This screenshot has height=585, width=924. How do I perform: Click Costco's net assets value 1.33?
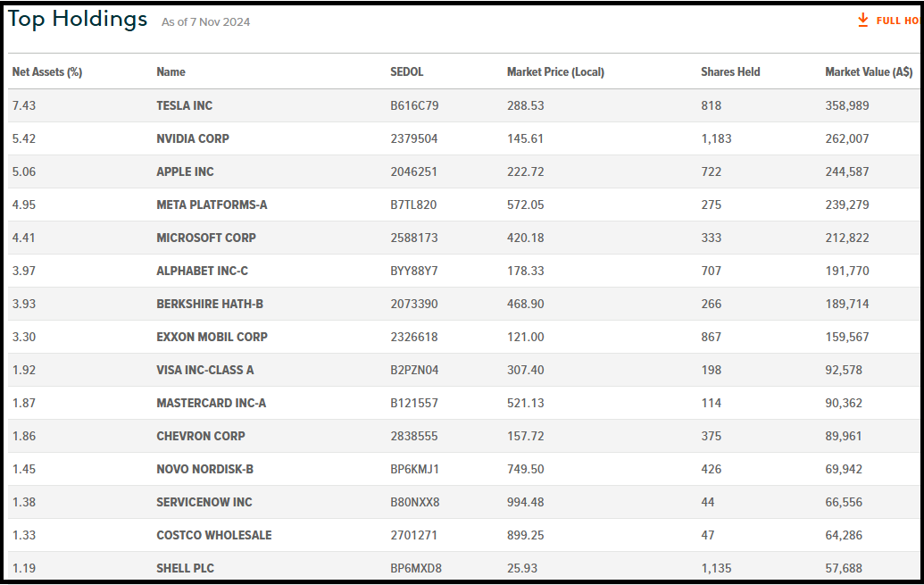click(24, 535)
